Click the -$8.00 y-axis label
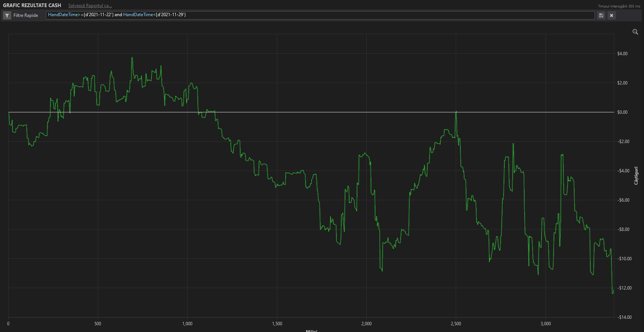The height and width of the screenshot is (332, 644). 623,229
